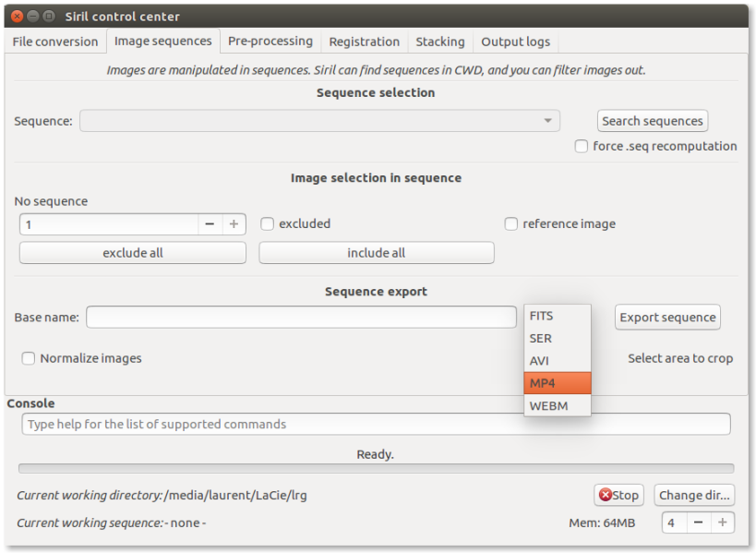Check the reference image option

(510, 223)
